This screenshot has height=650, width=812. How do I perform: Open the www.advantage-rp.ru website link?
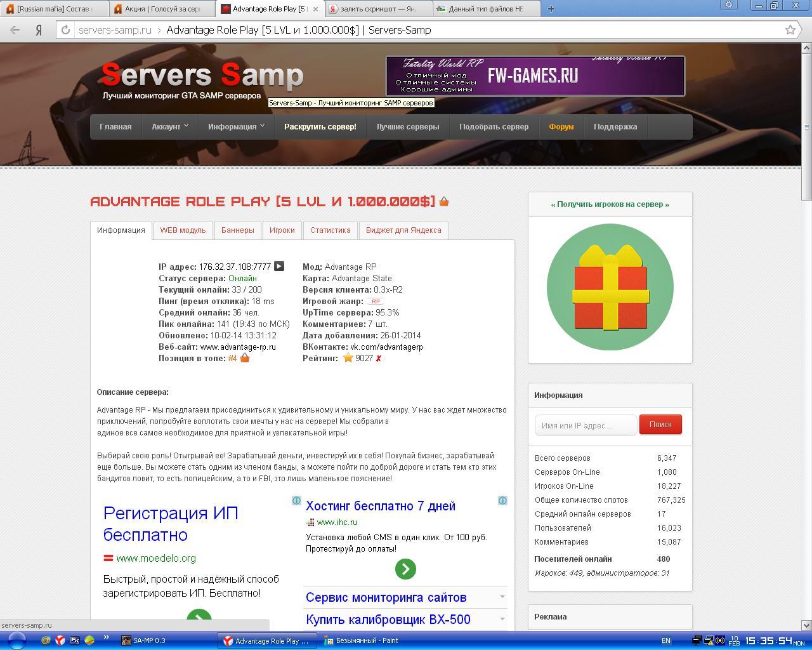tap(238, 347)
